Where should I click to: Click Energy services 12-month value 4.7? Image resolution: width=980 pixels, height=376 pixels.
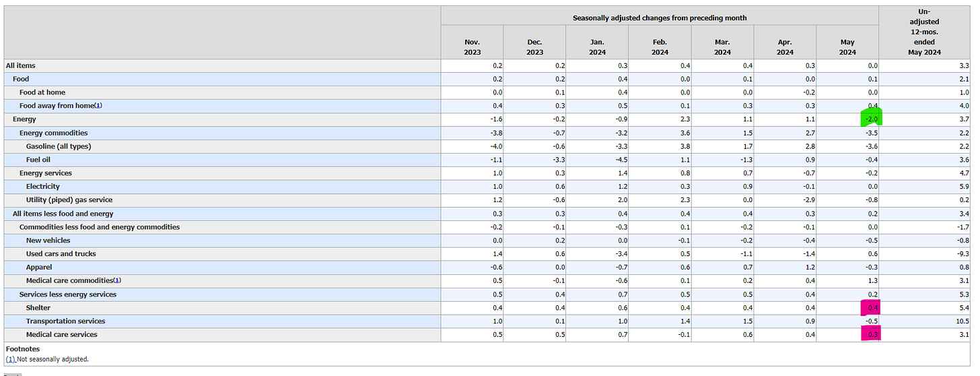click(x=964, y=173)
